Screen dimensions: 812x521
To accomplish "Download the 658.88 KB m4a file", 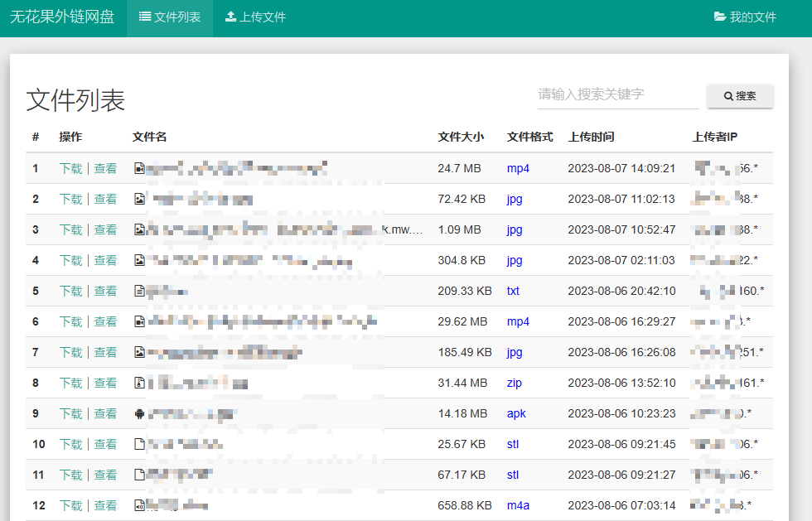I will [x=71, y=505].
